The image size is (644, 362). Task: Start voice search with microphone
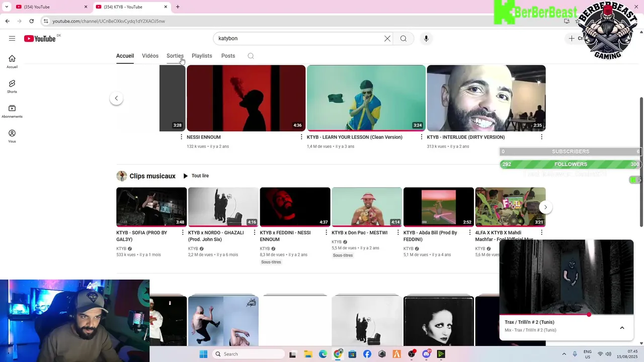point(426,38)
